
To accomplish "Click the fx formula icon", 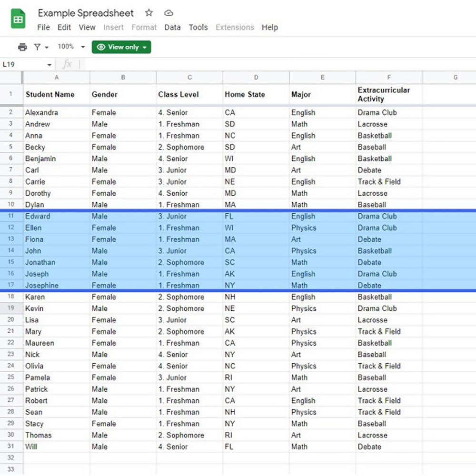I will point(68,64).
